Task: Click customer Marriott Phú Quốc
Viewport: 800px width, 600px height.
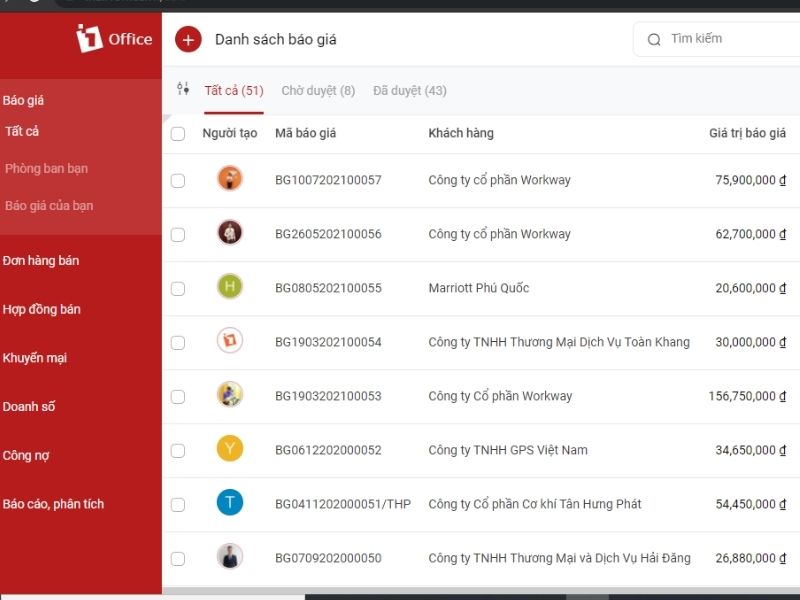Action: (x=479, y=288)
